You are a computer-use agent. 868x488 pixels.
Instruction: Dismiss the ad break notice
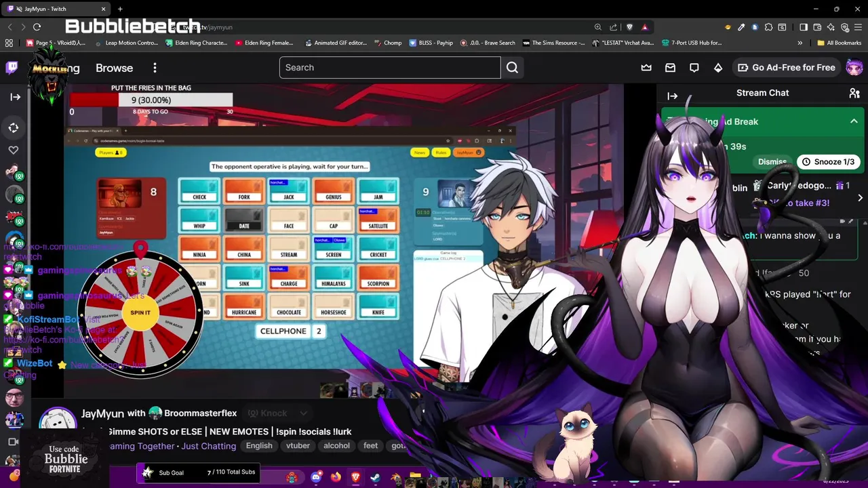(x=772, y=162)
